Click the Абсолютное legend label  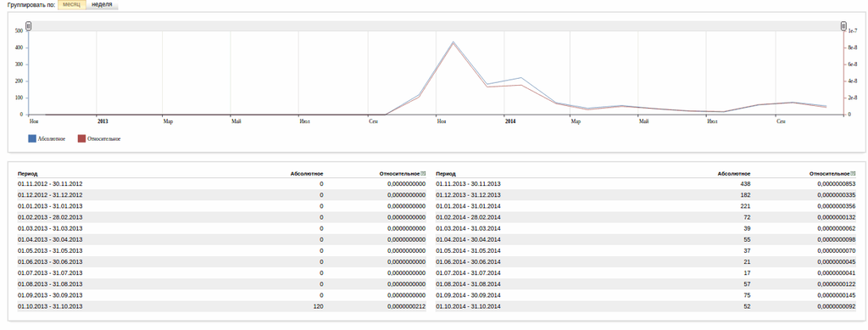click(52, 139)
